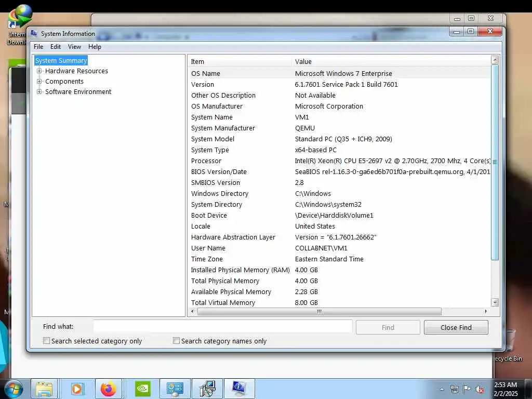Select the User Name row
The height and width of the screenshot is (399, 532).
pyautogui.click(x=340, y=248)
